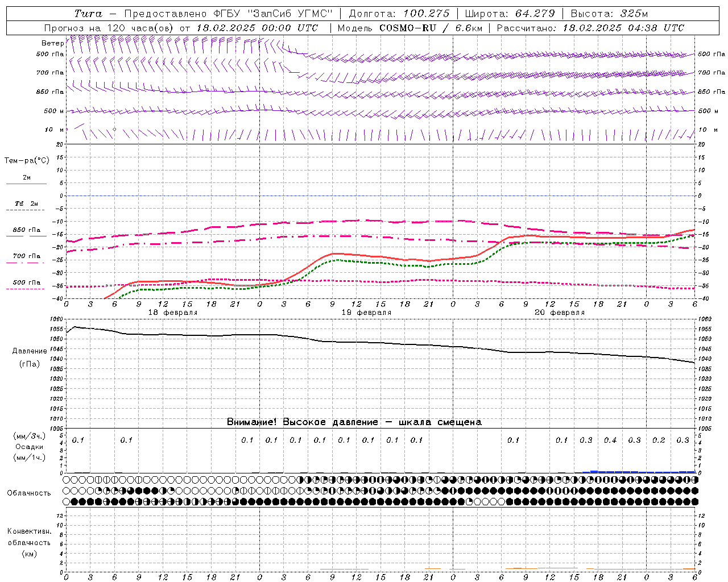Click the "Осадки" precipitation label

(29, 447)
